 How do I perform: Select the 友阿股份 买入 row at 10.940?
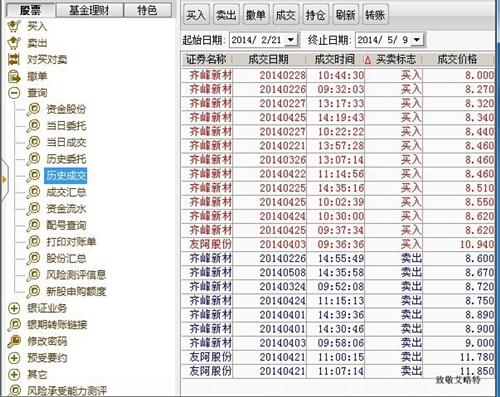[338, 244]
